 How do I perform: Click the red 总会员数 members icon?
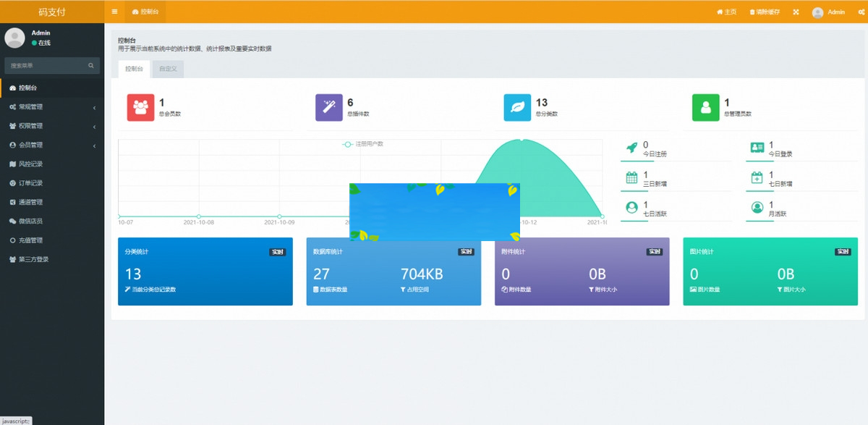point(141,107)
